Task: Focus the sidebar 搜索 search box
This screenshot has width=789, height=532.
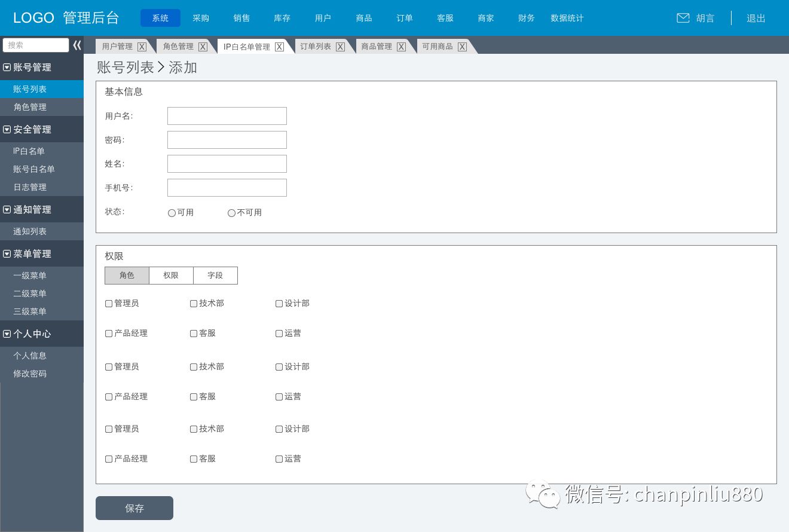Action: click(36, 45)
